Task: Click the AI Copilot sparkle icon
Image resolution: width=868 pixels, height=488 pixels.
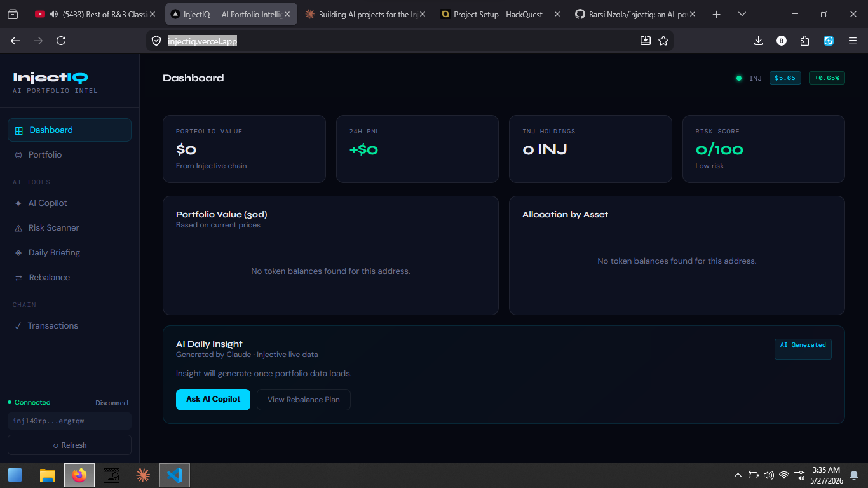Action: pos(18,203)
